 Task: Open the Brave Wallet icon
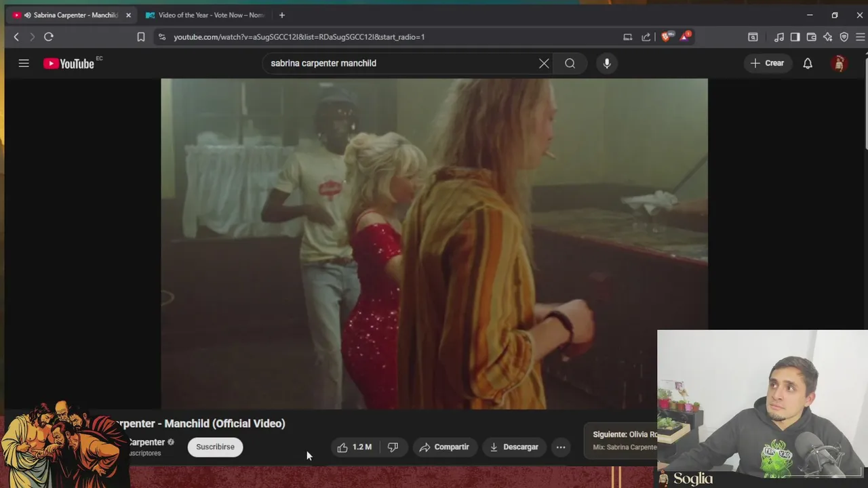811,37
